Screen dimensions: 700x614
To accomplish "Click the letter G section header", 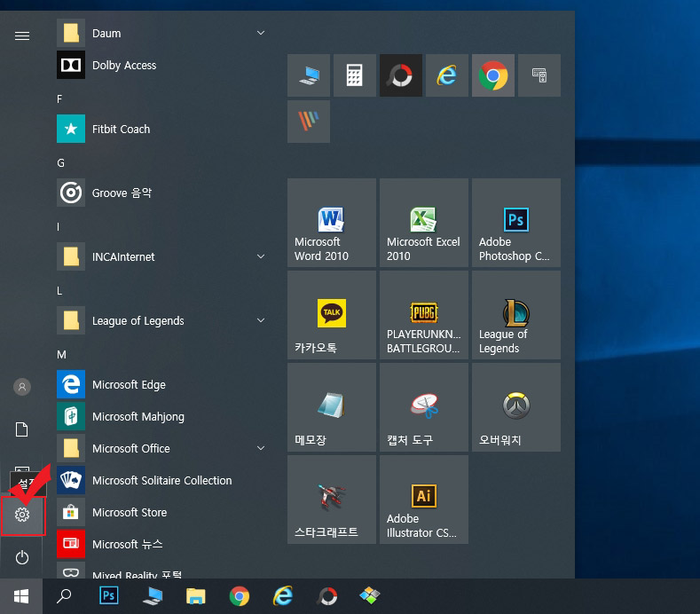I will pos(60,163).
